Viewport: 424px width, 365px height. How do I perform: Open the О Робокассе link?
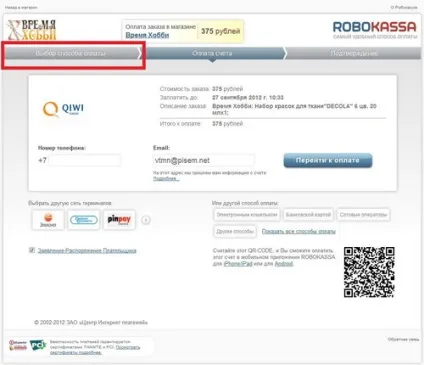coord(404,7)
